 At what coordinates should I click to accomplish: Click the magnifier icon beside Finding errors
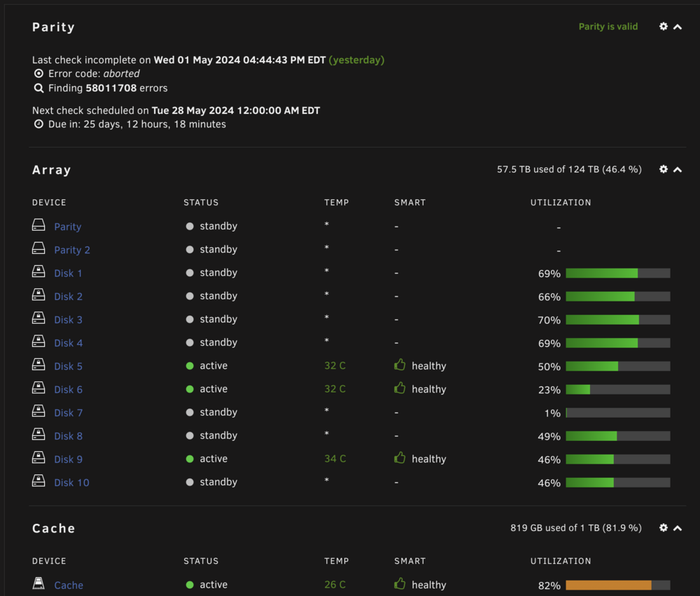tap(38, 88)
